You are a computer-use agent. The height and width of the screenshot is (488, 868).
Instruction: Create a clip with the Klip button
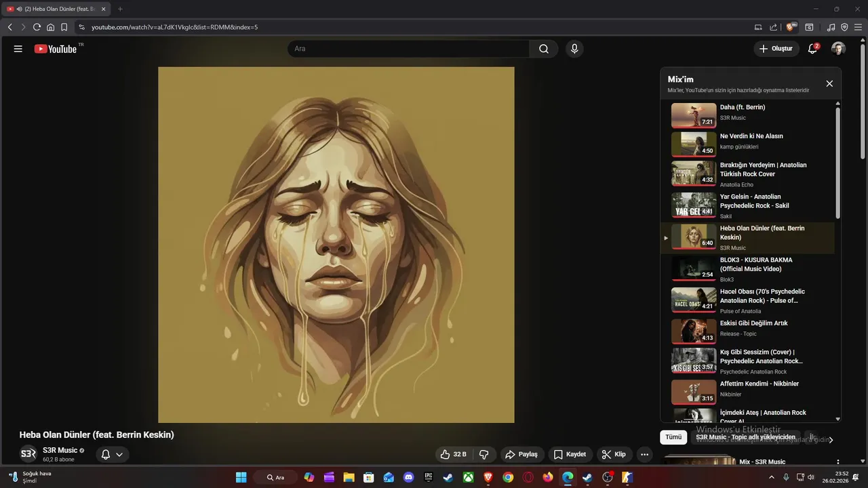tap(614, 454)
